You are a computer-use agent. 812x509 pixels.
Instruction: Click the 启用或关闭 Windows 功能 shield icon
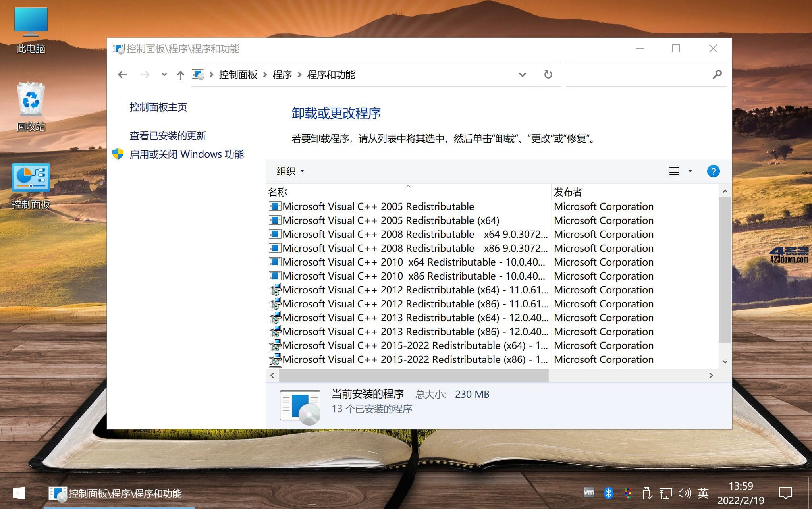(118, 154)
